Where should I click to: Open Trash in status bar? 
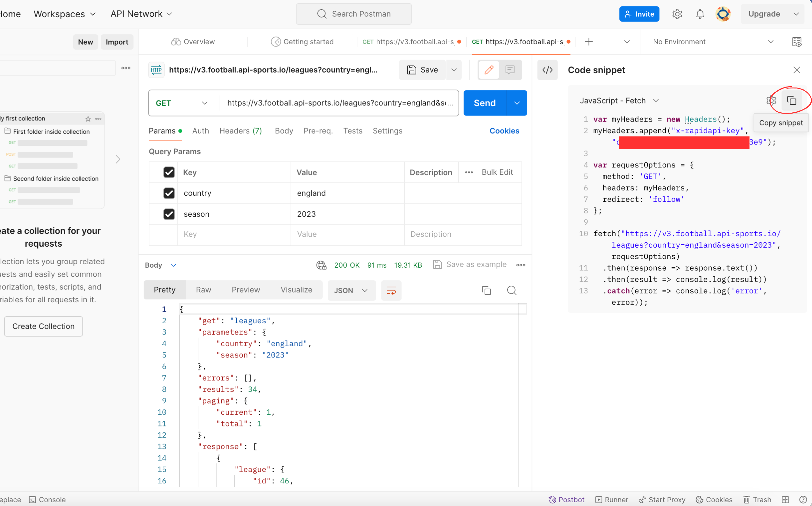758,499
